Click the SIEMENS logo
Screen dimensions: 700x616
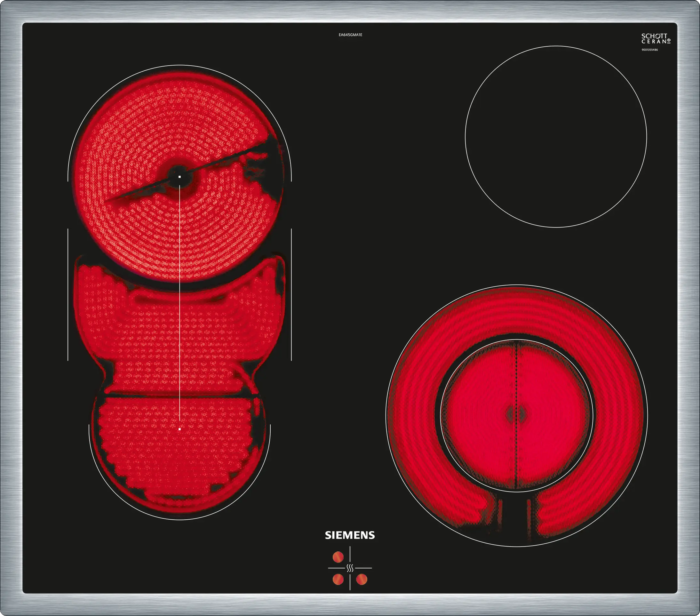pos(350,535)
